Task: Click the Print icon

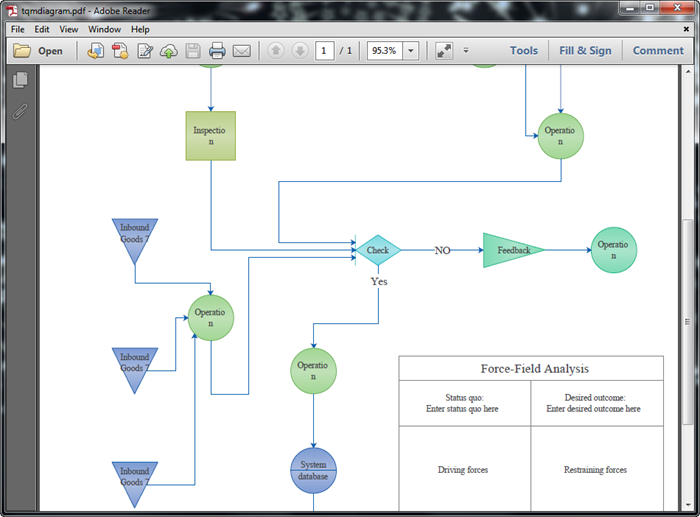Action: (x=217, y=51)
